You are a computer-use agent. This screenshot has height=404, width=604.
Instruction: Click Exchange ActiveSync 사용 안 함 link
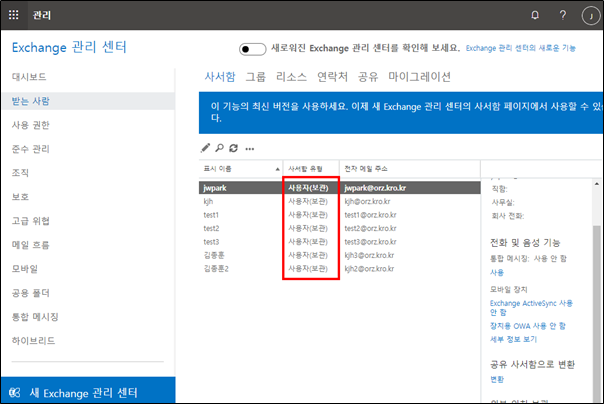(x=531, y=308)
